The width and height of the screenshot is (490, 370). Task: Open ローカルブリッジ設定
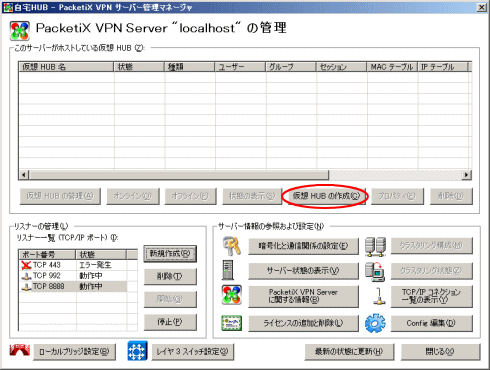click(75, 352)
